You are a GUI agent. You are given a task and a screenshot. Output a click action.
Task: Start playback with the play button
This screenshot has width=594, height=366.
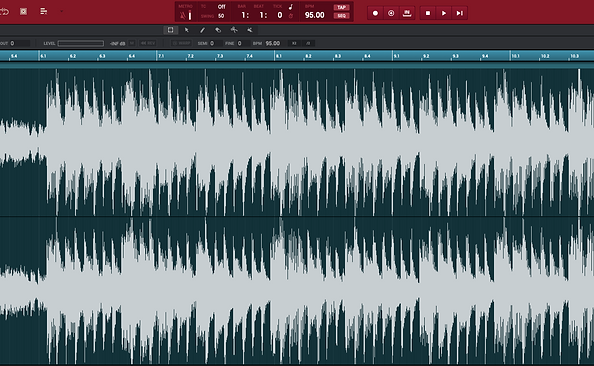(444, 13)
